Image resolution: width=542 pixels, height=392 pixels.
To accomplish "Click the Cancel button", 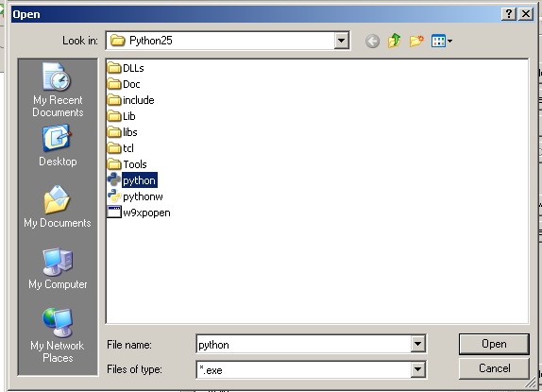I will 494,368.
